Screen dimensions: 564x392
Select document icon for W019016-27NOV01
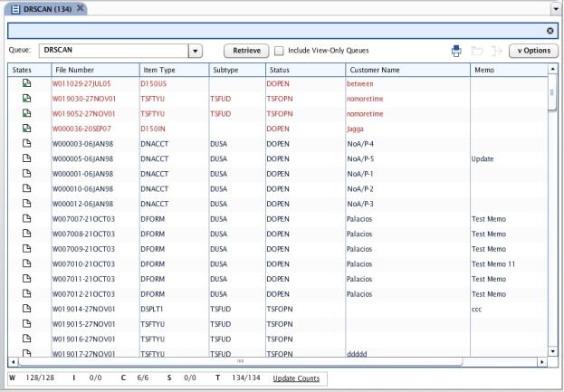coord(26,339)
